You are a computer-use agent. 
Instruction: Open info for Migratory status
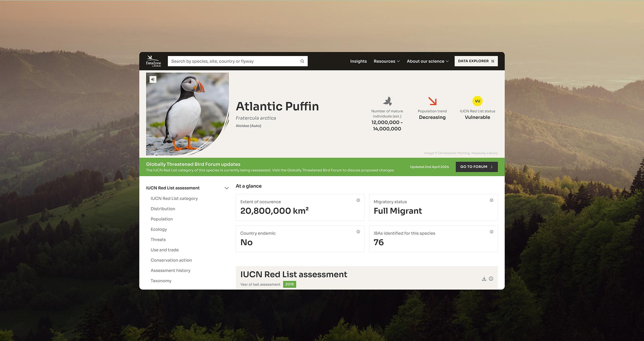[492, 200]
